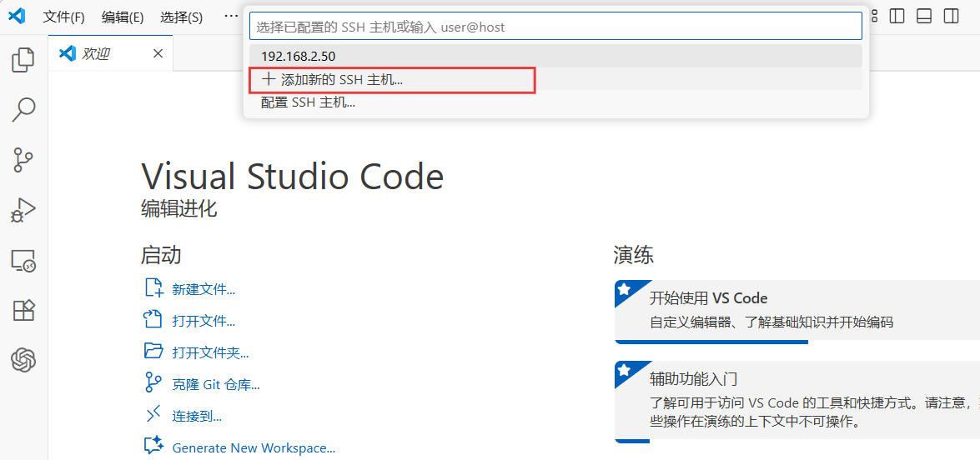Click the git branch icon beside 克隆 Git 仓库
The height and width of the screenshot is (460, 980).
point(153,382)
